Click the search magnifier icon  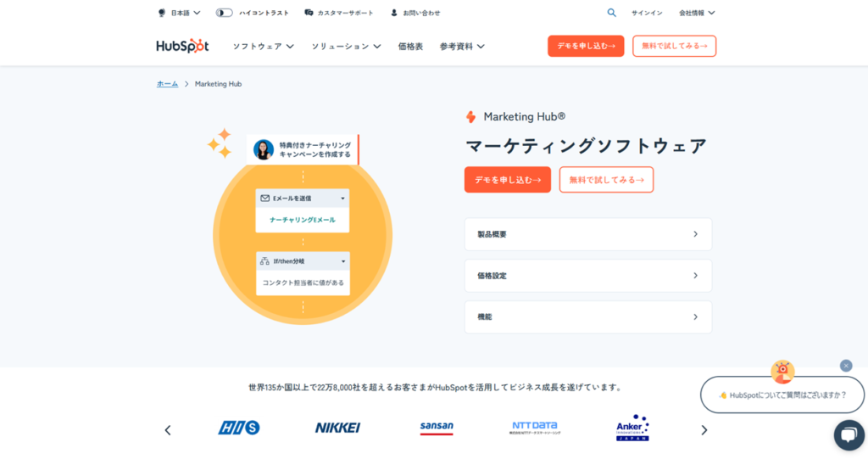pos(611,13)
